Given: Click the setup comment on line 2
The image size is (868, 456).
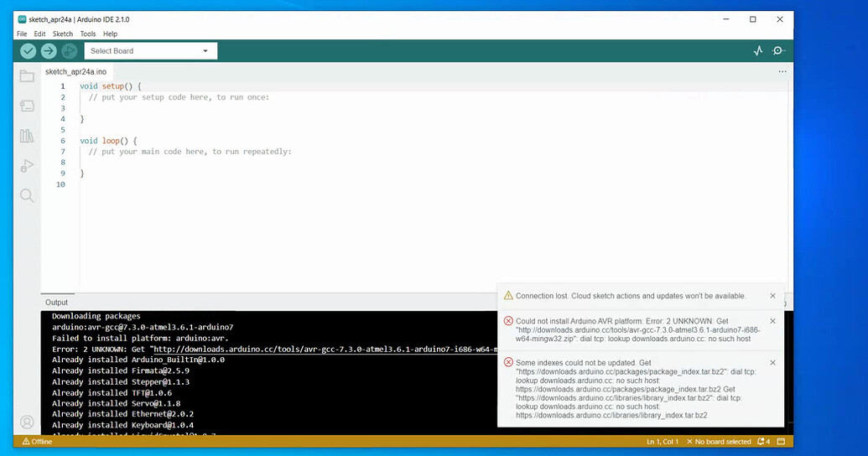Looking at the screenshot, I should coord(179,97).
